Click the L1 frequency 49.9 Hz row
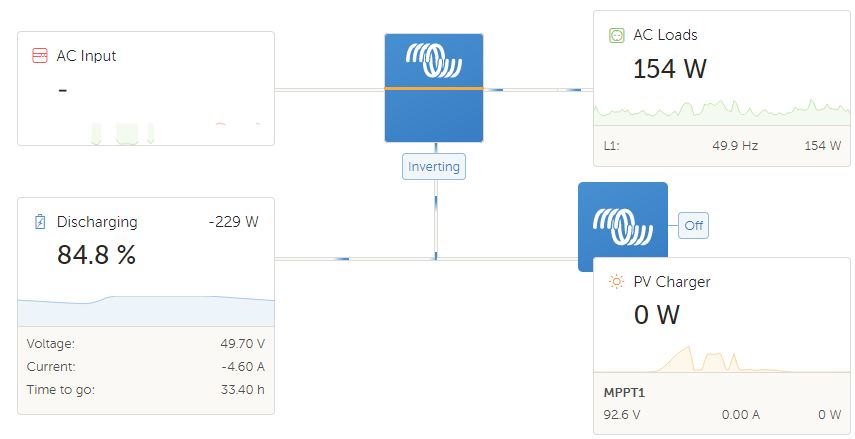Image resolution: width=855 pixels, height=439 pixels. (x=721, y=146)
